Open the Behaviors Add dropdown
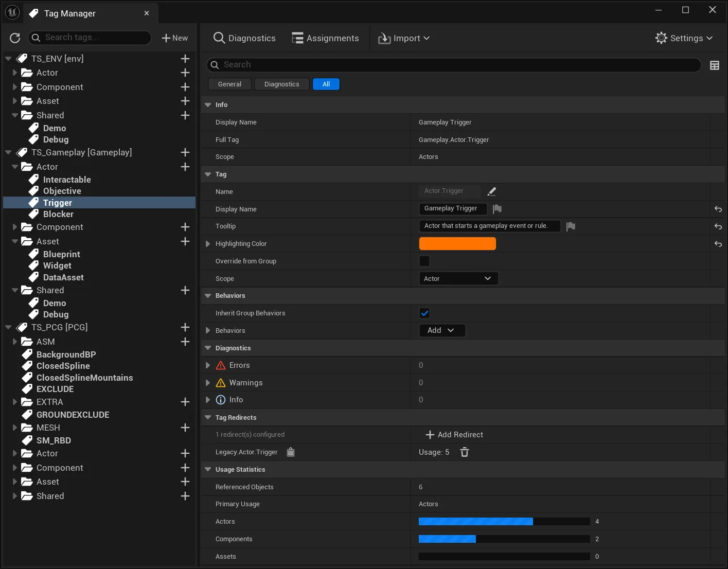This screenshot has width=728, height=569. coord(442,330)
